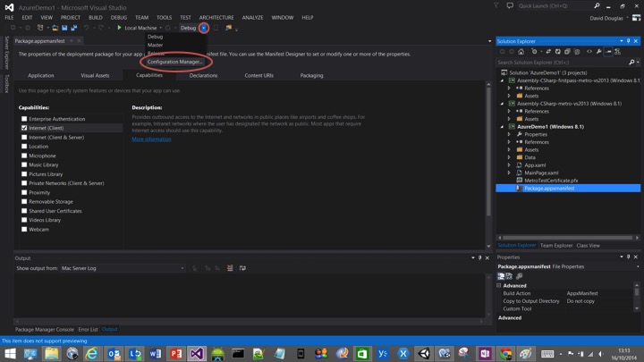Image resolution: width=644 pixels, height=362 pixels.
Task: Open OneNote from the Windows taskbar
Action: [485, 353]
